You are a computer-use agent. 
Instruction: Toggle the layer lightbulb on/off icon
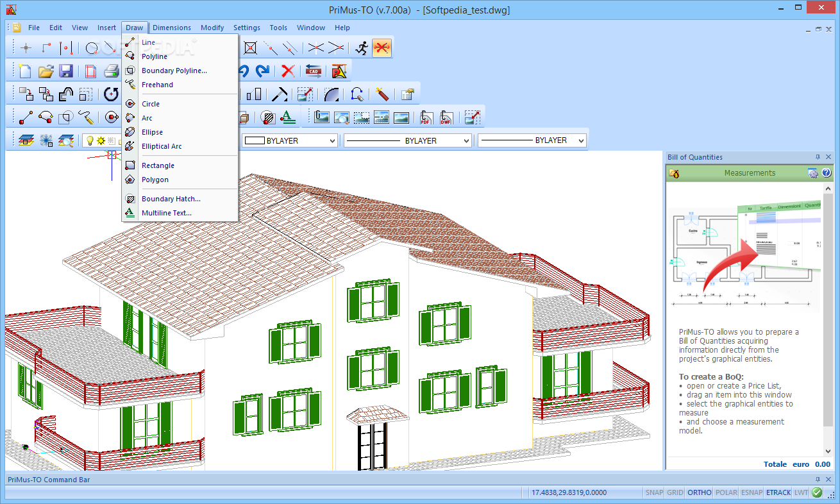point(90,140)
